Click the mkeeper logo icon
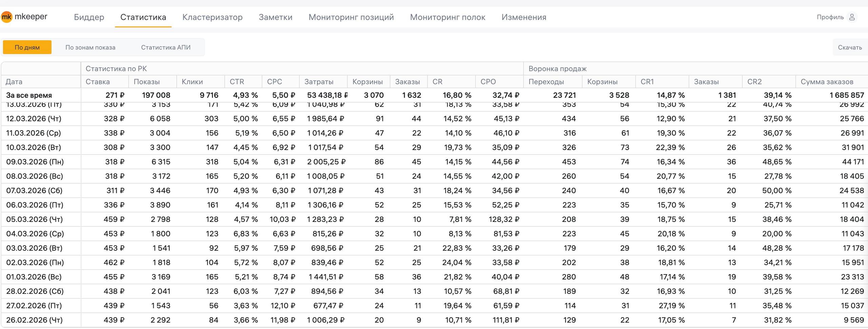The height and width of the screenshot is (329, 868). tap(7, 17)
